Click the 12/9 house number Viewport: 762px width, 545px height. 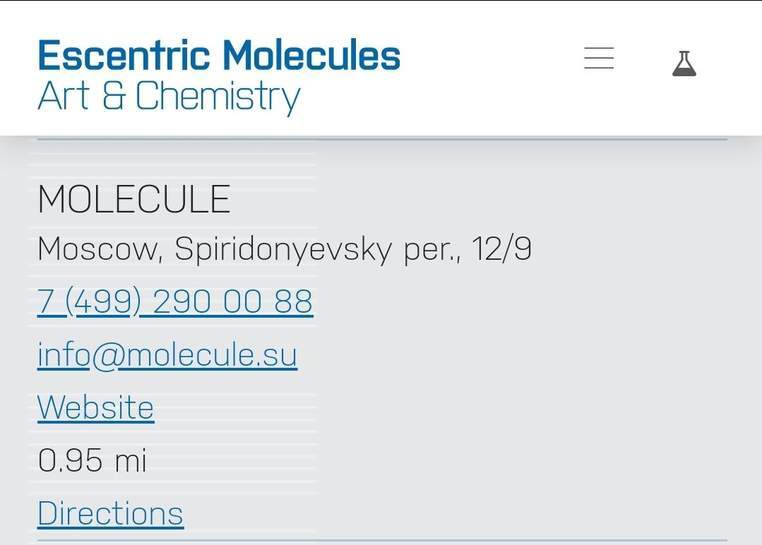(x=502, y=249)
